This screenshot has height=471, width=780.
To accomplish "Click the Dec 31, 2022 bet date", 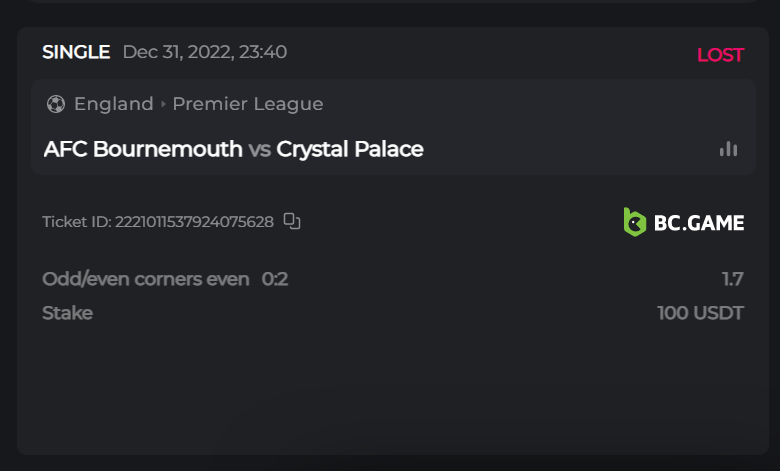I will [x=204, y=52].
